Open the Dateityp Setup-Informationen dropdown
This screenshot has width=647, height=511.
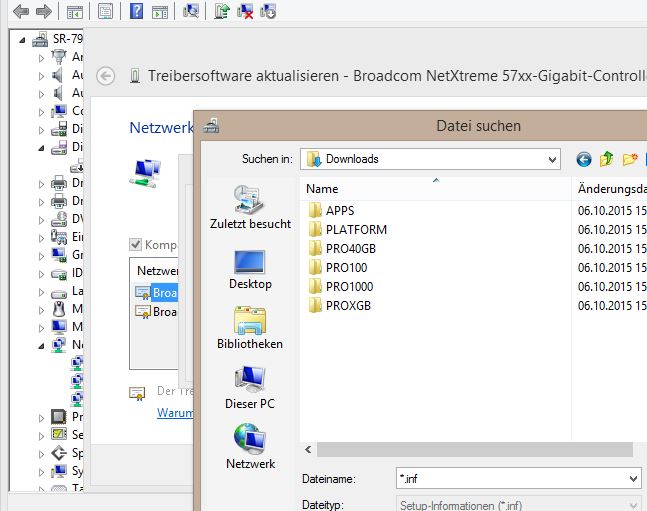point(633,505)
